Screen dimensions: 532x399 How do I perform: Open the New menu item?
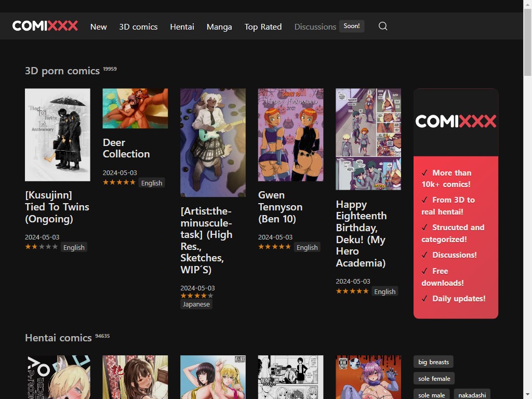tap(98, 27)
